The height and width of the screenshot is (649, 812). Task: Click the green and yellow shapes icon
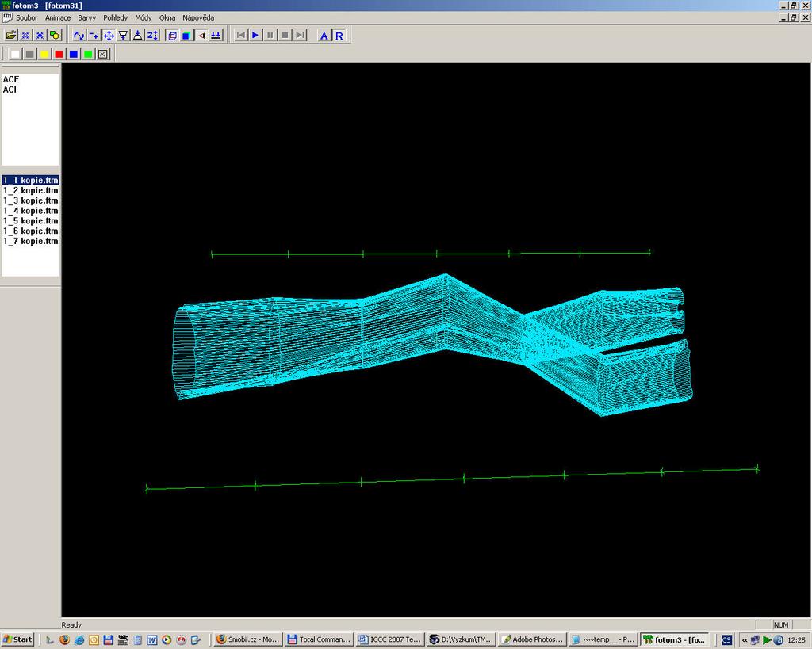tap(55, 35)
